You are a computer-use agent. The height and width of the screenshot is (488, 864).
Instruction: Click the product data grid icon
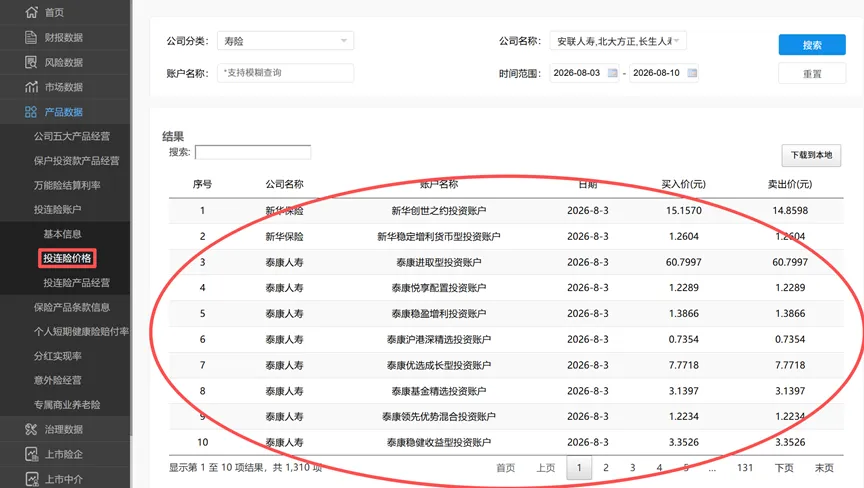pos(31,112)
